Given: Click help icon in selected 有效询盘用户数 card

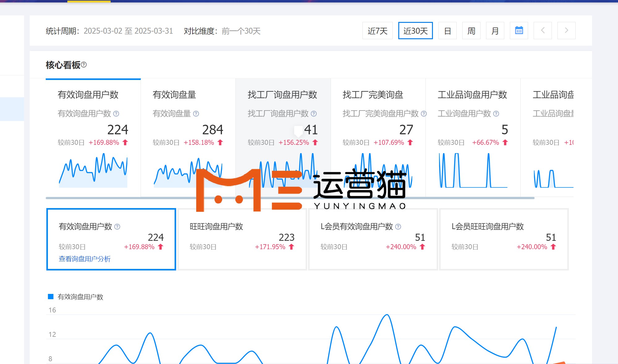Looking at the screenshot, I should [117, 227].
